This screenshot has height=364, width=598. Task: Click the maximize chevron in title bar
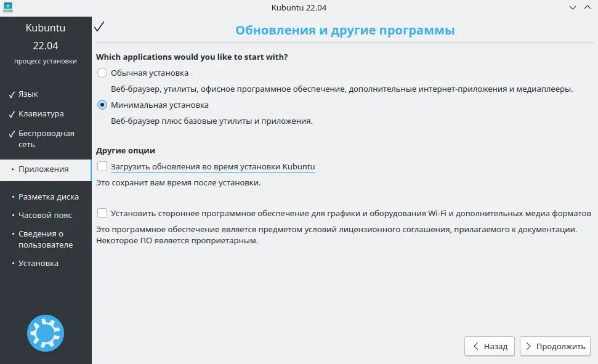click(588, 7)
